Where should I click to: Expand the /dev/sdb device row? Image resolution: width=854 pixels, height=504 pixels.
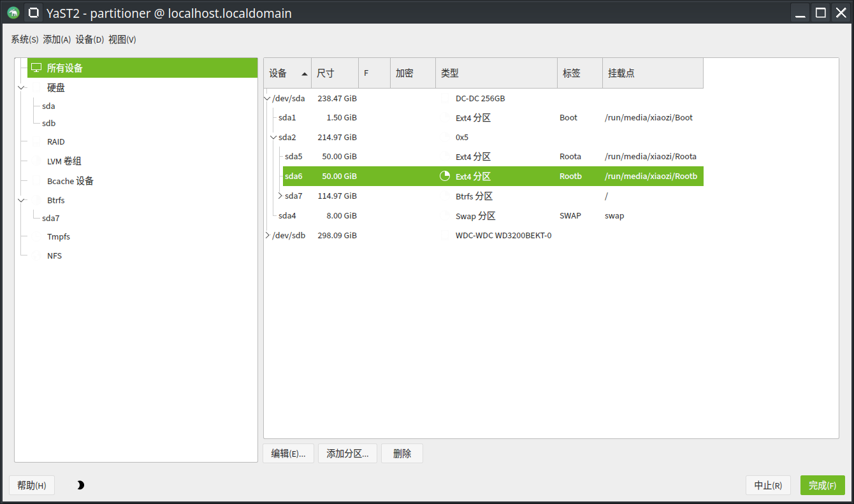click(x=268, y=235)
